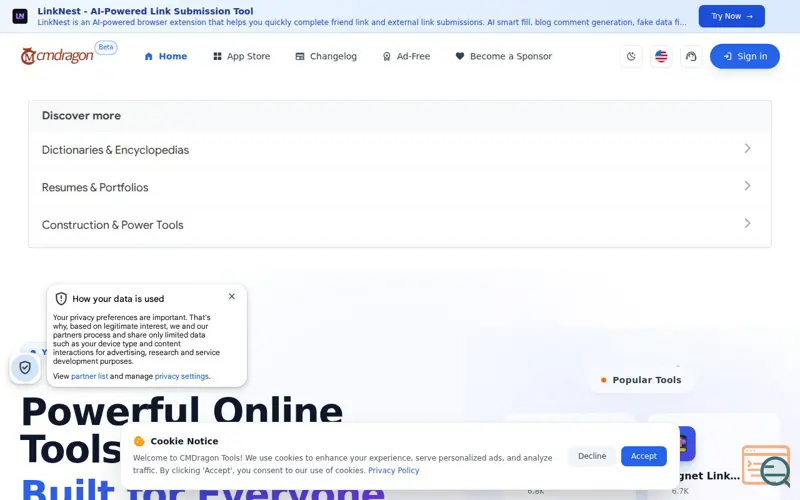This screenshot has height=500, width=800.
Task: Go to Home nav item
Action: tap(166, 56)
